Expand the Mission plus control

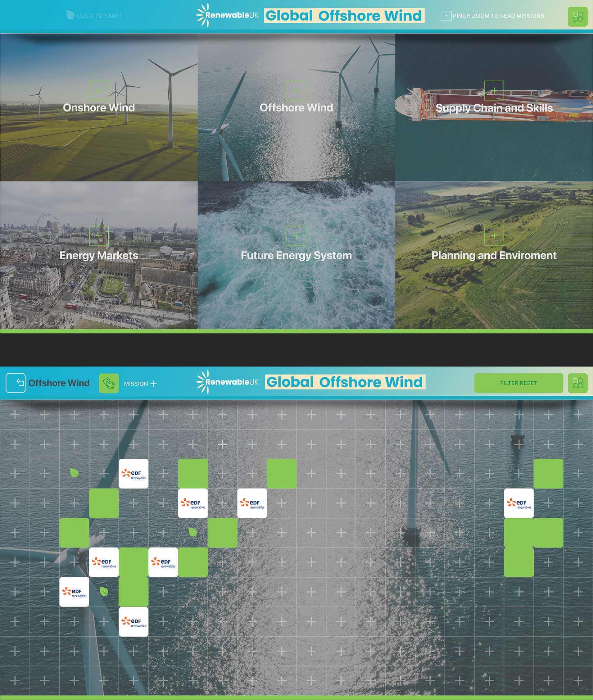point(154,384)
